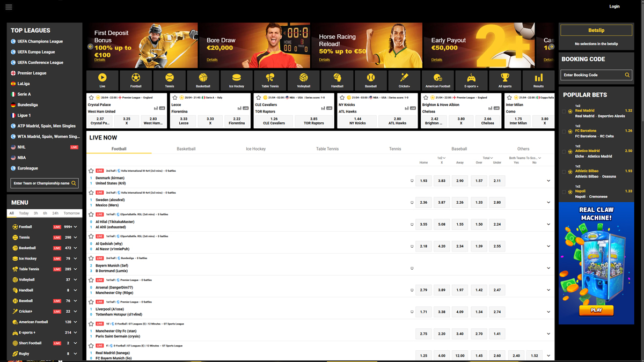Select the Baseball category icon
The height and width of the screenshot is (362, 644).
(x=371, y=78)
